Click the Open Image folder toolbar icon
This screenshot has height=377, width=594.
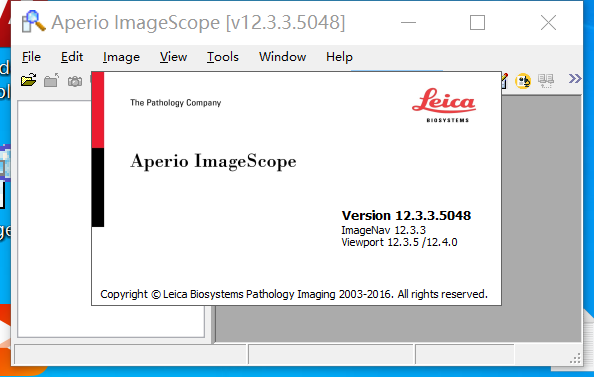point(29,80)
